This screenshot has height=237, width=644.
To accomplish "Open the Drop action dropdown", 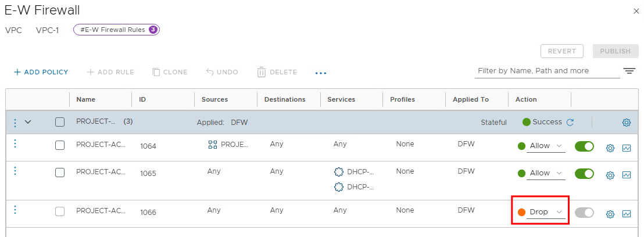I will click(x=546, y=213).
